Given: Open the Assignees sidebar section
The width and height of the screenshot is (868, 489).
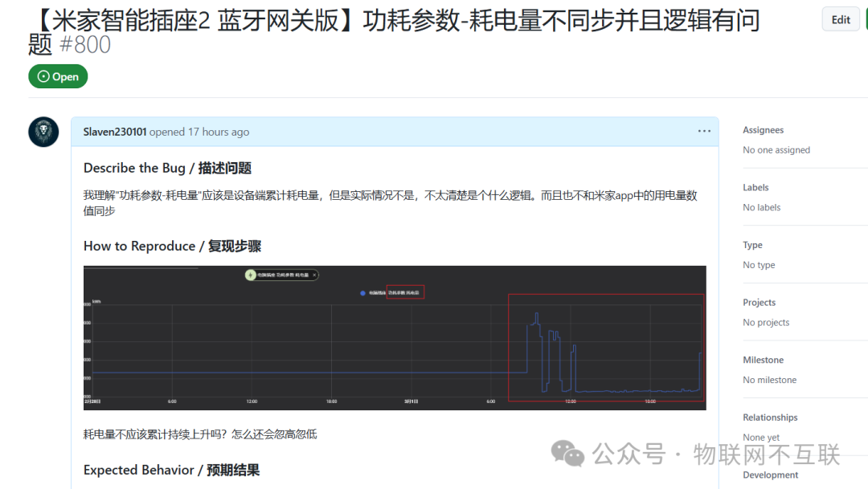Looking at the screenshot, I should point(764,130).
